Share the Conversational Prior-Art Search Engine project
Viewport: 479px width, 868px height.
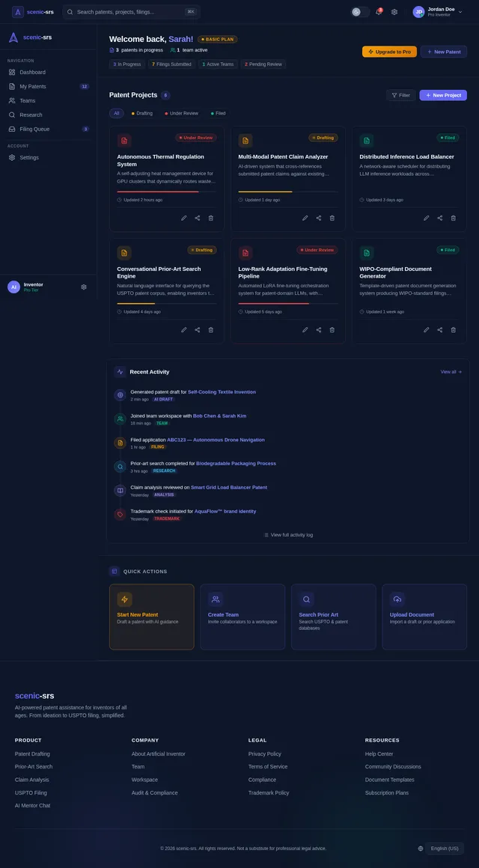point(197,330)
